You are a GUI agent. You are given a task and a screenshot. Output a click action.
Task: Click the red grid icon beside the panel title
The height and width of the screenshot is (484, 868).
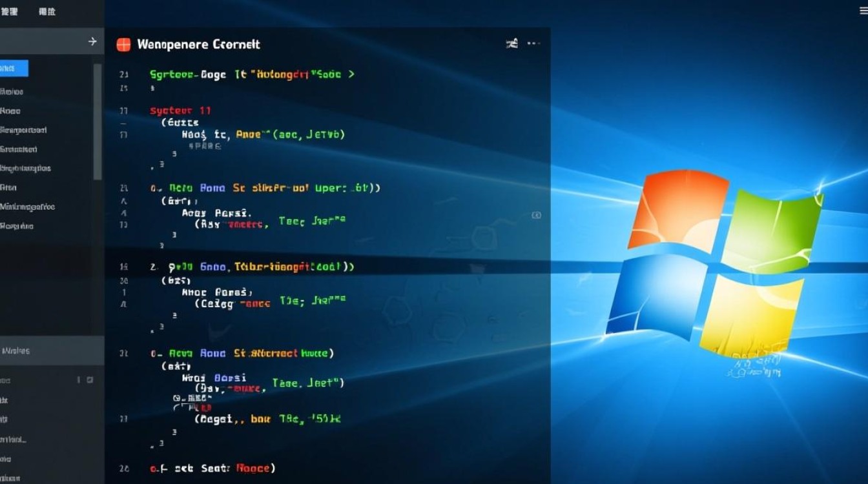[x=125, y=44]
